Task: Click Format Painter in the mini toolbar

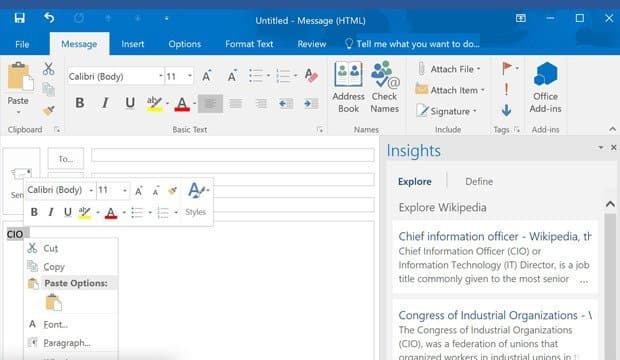Action: click(x=172, y=191)
